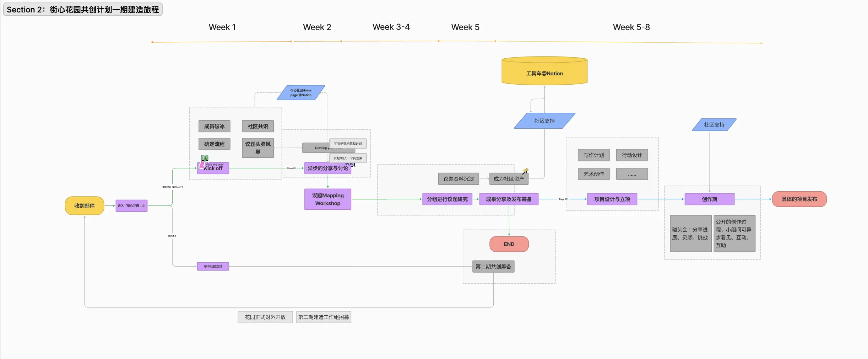Click the 具体的项目发布 red end node
This screenshot has width=868, height=359.
[x=799, y=199]
